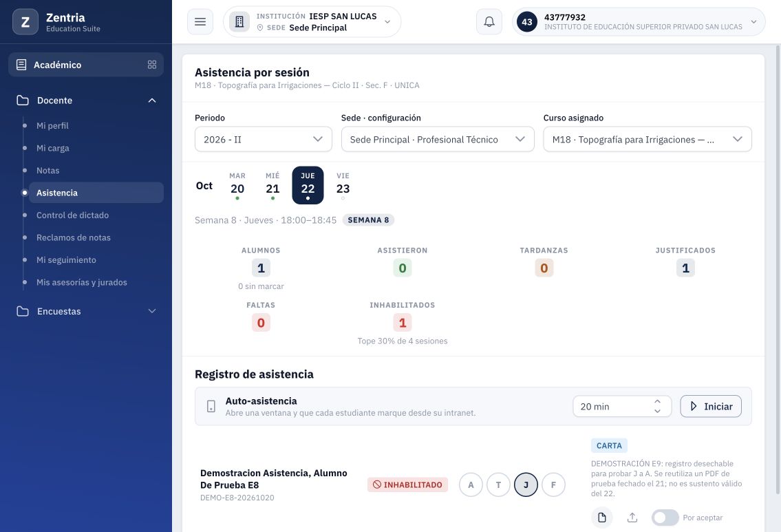Select Wednesday October 21 session
The height and width of the screenshot is (532, 781).
[272, 185]
